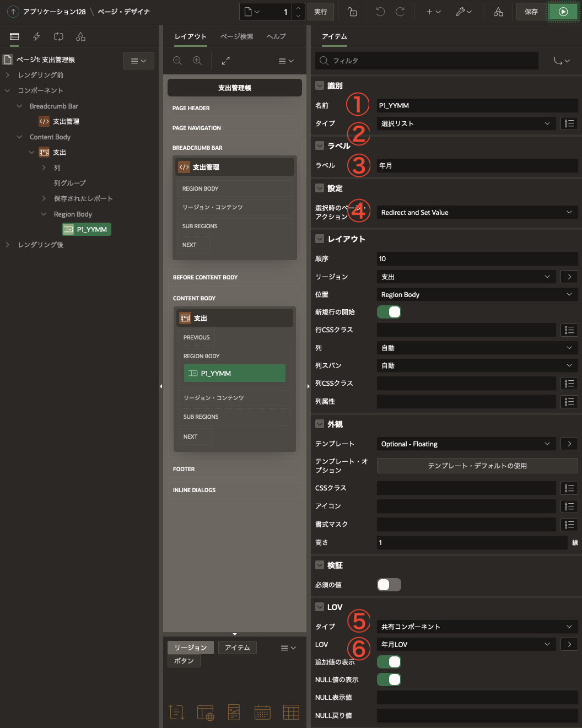
Task: Go to the 年月LOV shared component
Action: click(569, 644)
